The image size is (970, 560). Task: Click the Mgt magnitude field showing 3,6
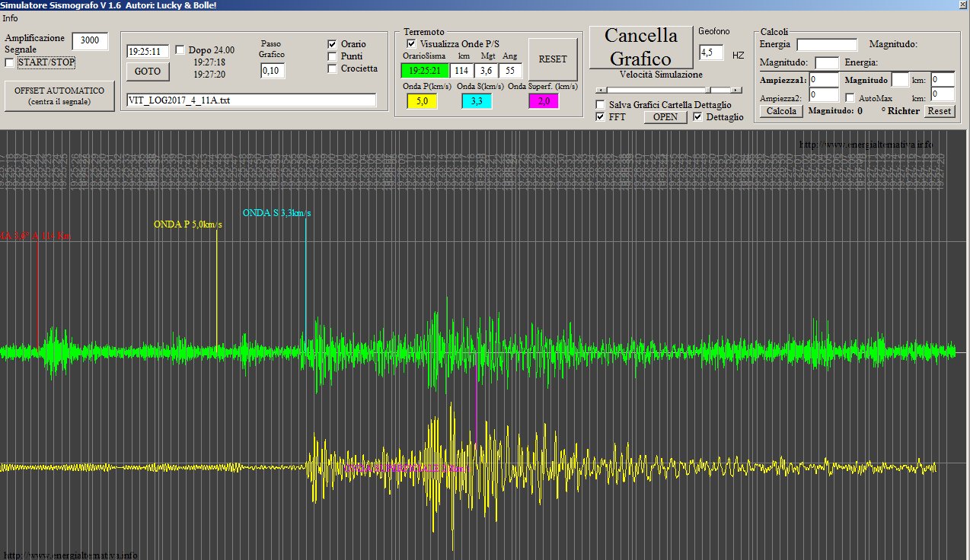point(487,71)
